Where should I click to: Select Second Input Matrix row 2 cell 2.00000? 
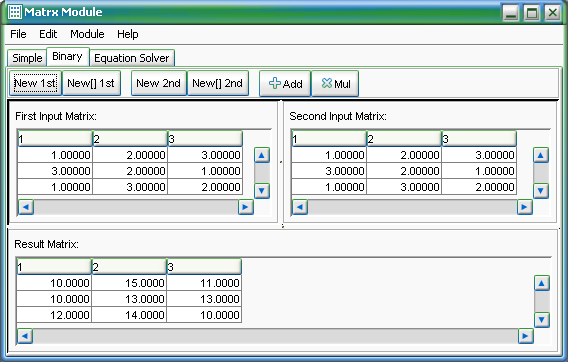[404, 171]
